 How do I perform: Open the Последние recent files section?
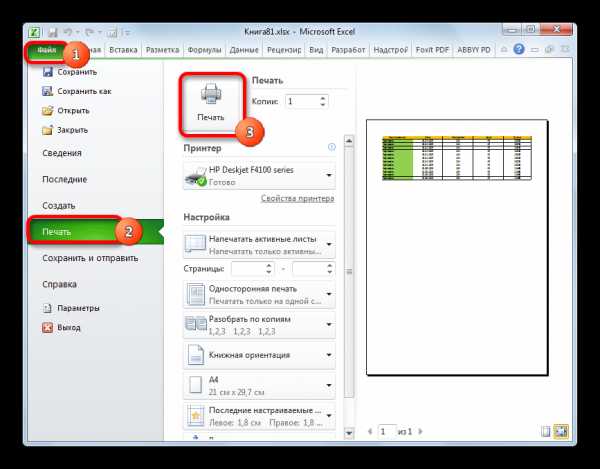(65, 179)
